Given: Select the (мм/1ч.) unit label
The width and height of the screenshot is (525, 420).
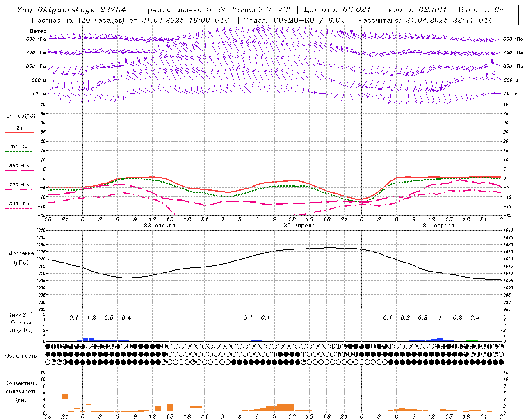Looking at the screenshot, I should [x=21, y=330].
